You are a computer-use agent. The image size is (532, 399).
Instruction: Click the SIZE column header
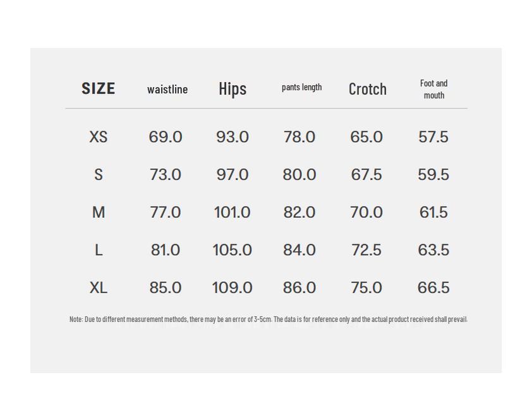98,88
